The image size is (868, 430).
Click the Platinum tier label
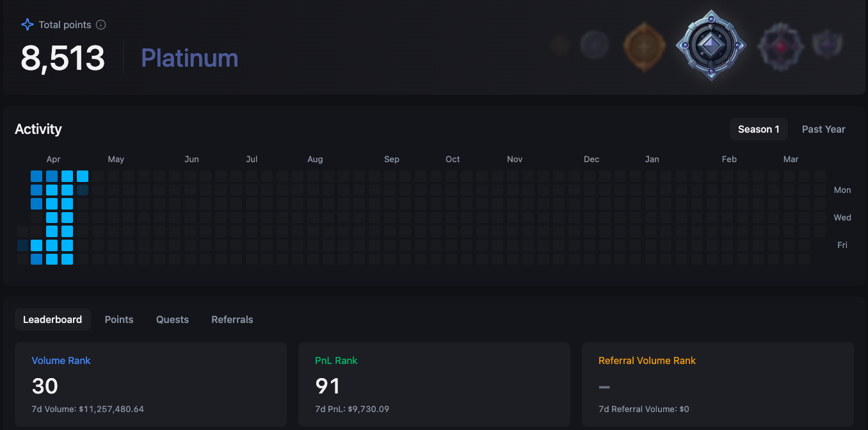tap(189, 58)
